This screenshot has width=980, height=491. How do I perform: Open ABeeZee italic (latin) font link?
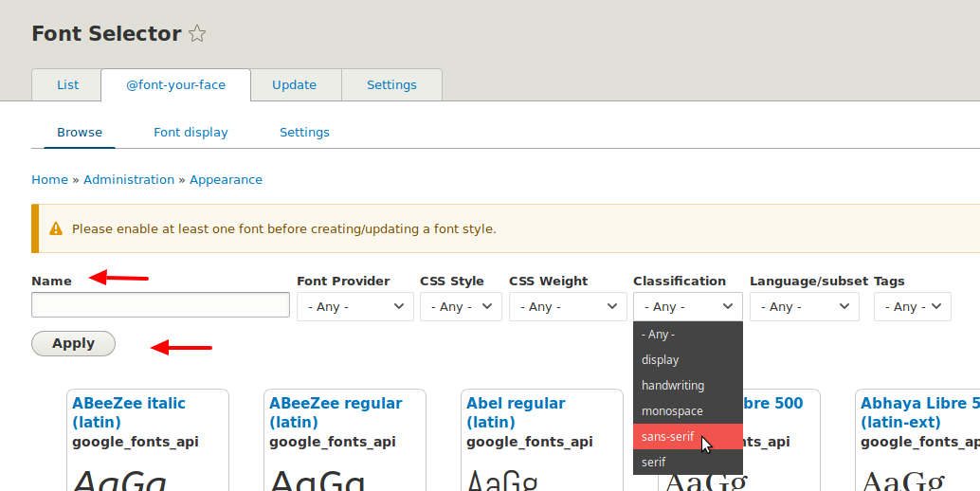point(129,413)
